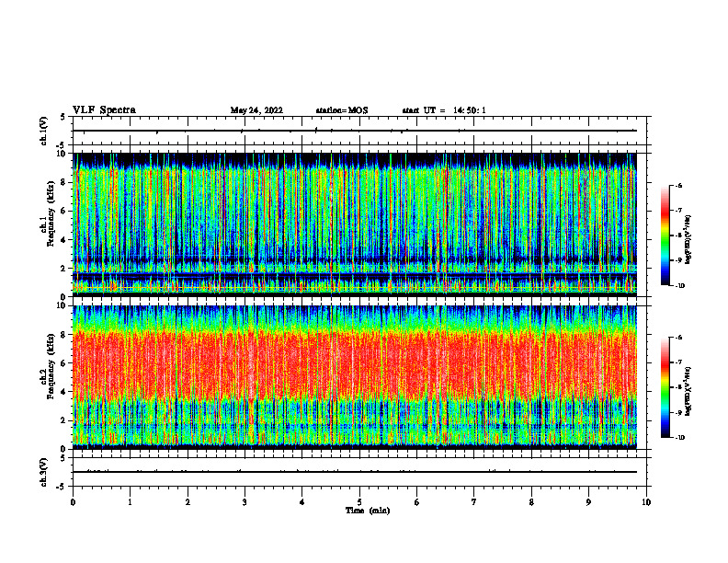Click the "6" tick on ch.2 frequency axis
This screenshot has height=563, width=728.
click(x=65, y=363)
